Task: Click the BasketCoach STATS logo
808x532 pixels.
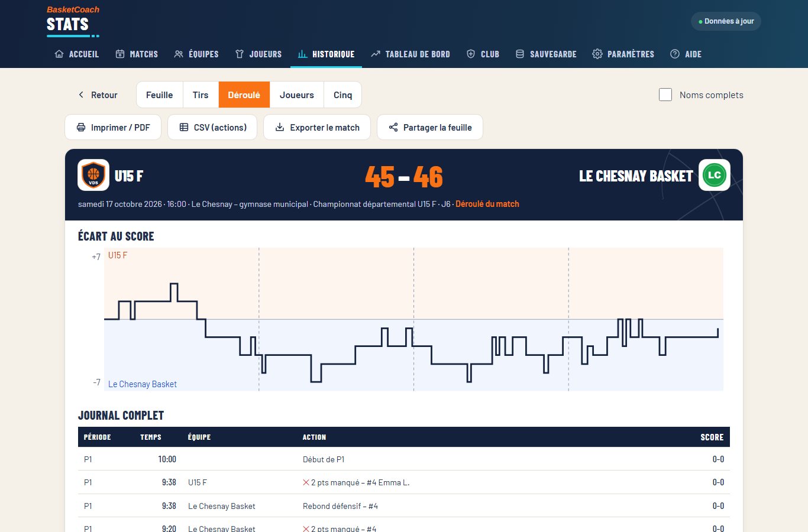Action: (73, 21)
